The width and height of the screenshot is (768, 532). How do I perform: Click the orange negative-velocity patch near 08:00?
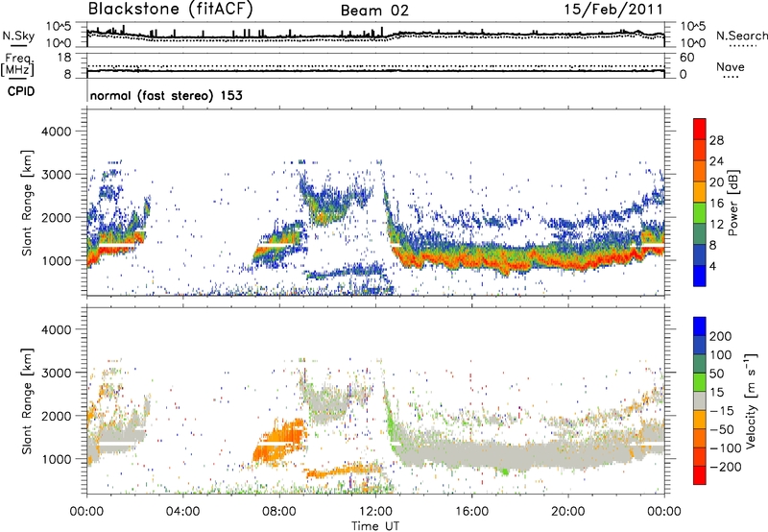[279, 439]
